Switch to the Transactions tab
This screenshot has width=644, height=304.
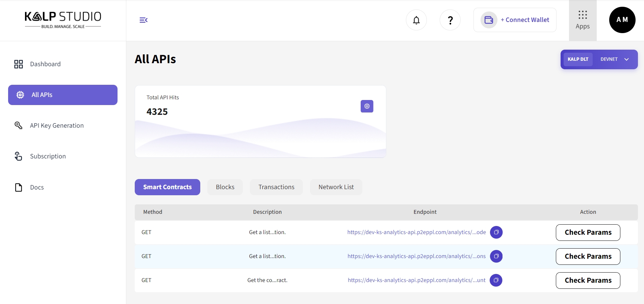click(x=276, y=187)
